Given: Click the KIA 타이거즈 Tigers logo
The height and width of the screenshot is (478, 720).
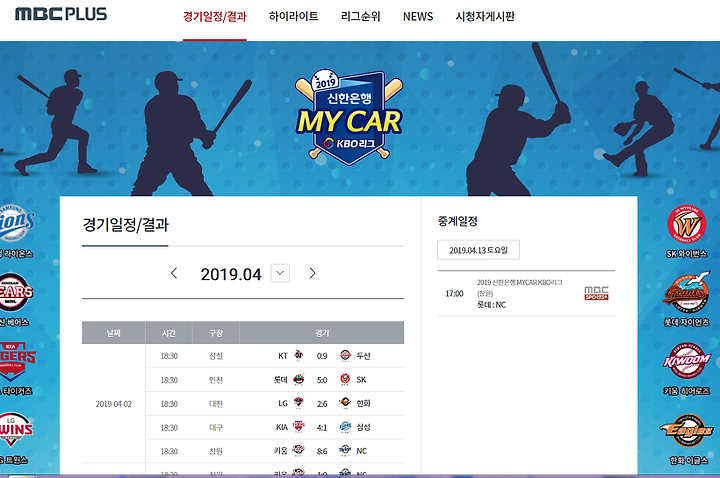Looking at the screenshot, I should tap(17, 361).
